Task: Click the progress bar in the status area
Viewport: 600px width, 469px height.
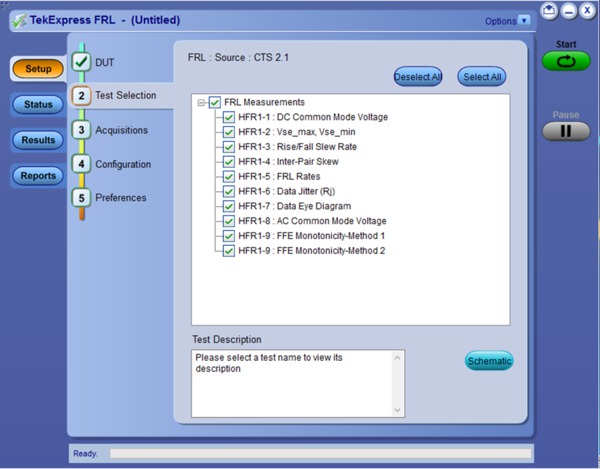Action: 320,453
